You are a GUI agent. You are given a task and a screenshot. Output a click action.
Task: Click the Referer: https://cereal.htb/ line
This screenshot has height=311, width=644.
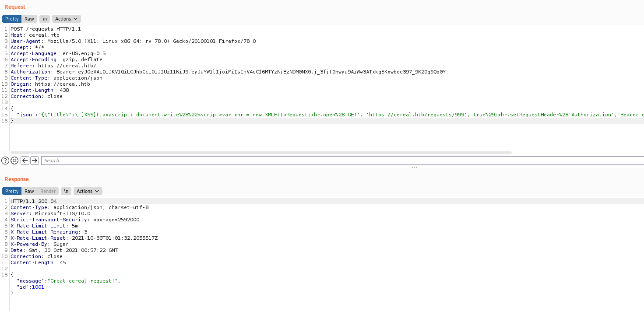(x=53, y=66)
